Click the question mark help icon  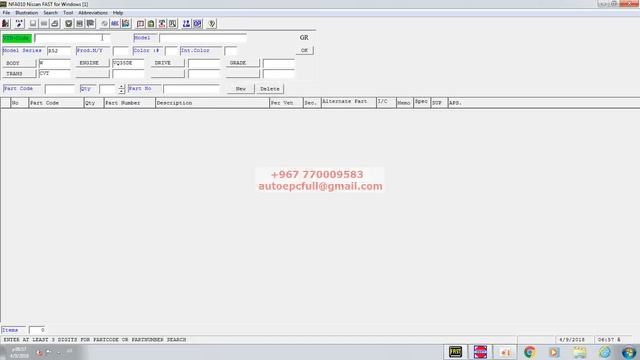(x=211, y=24)
